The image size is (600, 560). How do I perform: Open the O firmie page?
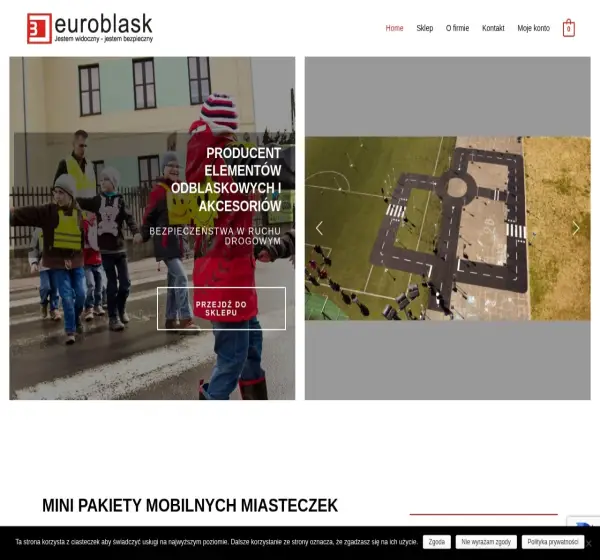click(457, 28)
